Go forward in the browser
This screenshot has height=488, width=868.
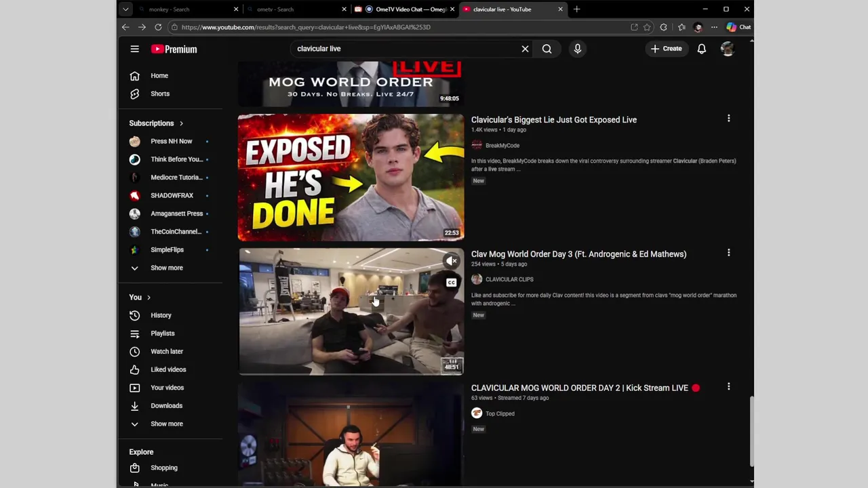[x=142, y=27]
